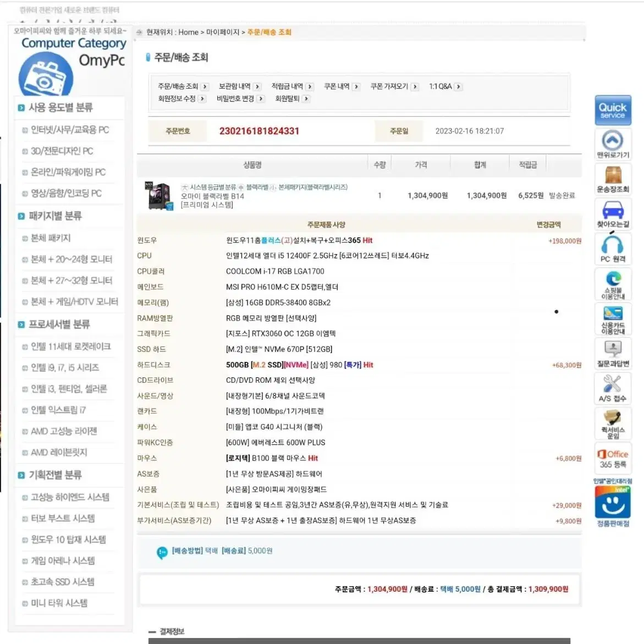Open AMD 레이븐릿지 category
This screenshot has height=644, width=644.
pos(59,453)
